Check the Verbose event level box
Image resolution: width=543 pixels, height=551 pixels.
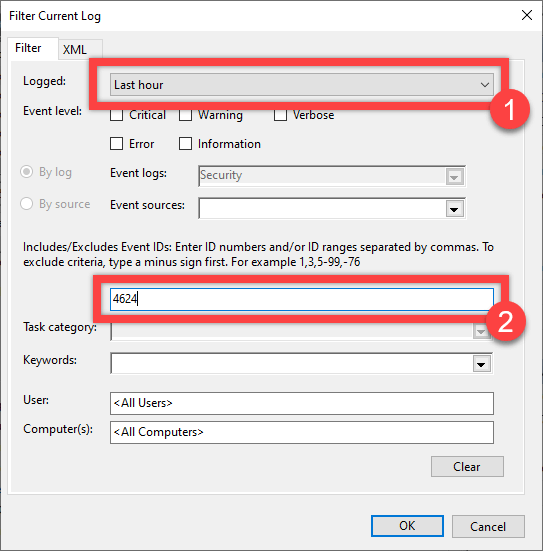coord(280,115)
